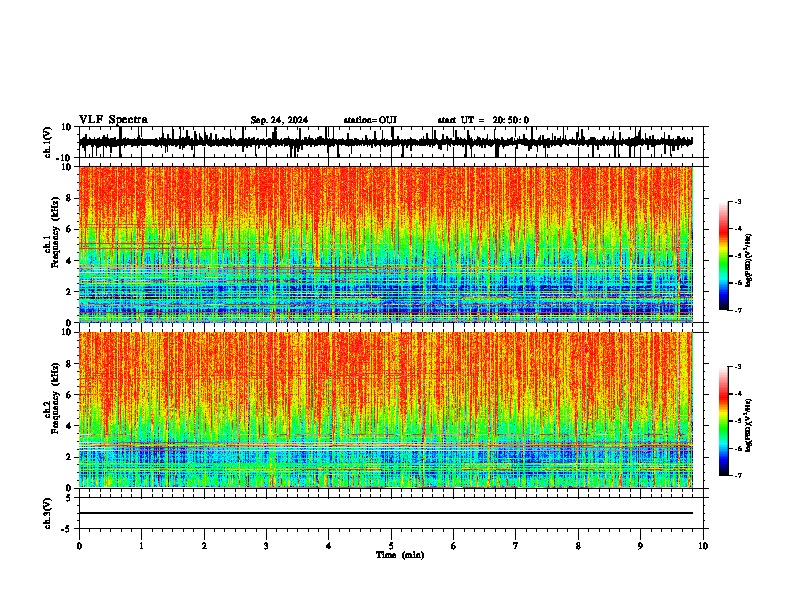Viewport: 792px width, 612px height.
Task: Click the '9' tick on the time axis
Action: click(x=640, y=546)
